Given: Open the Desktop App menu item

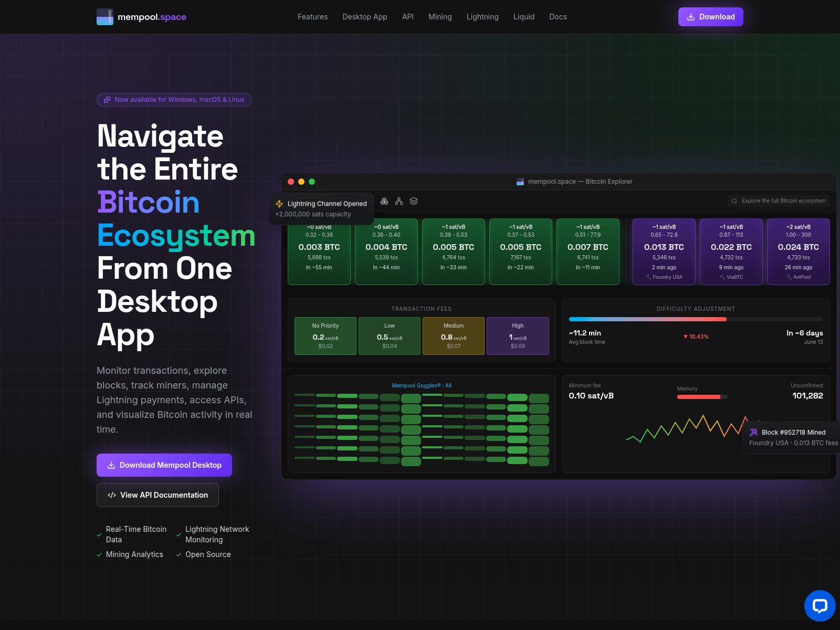Looking at the screenshot, I should coord(365,17).
